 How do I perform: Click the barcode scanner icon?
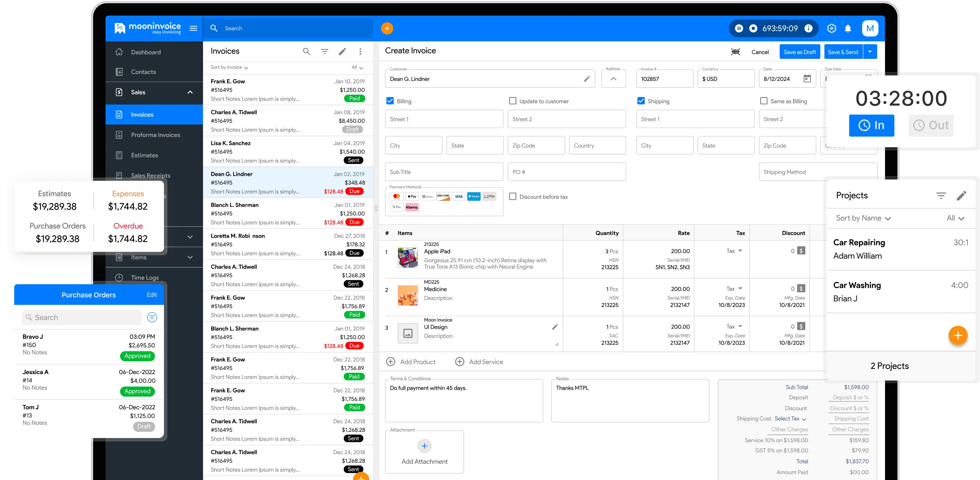pos(735,52)
